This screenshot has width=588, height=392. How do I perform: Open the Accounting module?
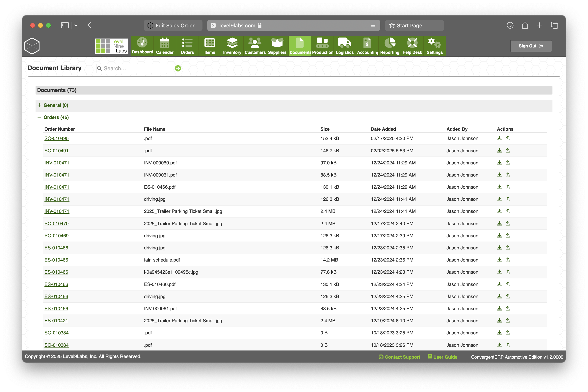367,46
